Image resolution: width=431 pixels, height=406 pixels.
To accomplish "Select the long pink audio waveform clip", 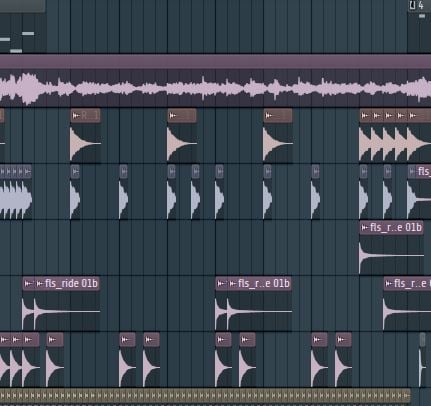I will [x=215, y=88].
